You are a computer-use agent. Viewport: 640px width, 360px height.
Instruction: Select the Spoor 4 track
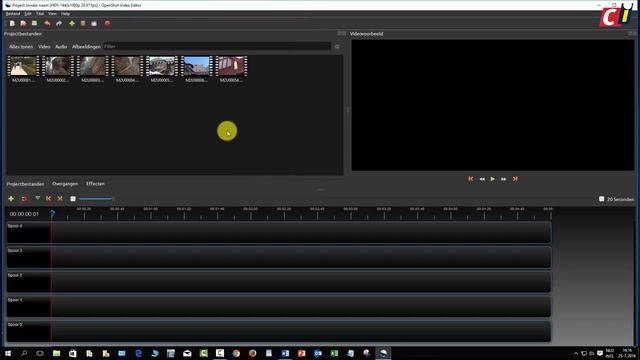pos(279,232)
